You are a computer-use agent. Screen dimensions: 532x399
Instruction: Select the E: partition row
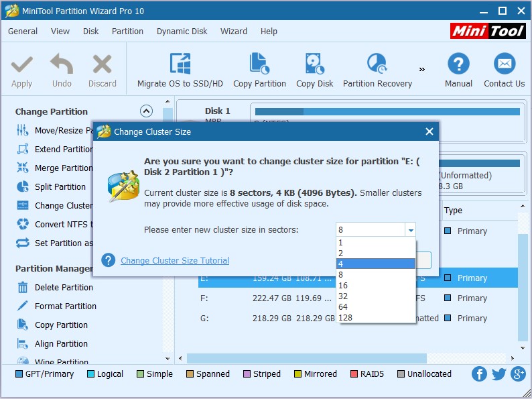point(358,278)
